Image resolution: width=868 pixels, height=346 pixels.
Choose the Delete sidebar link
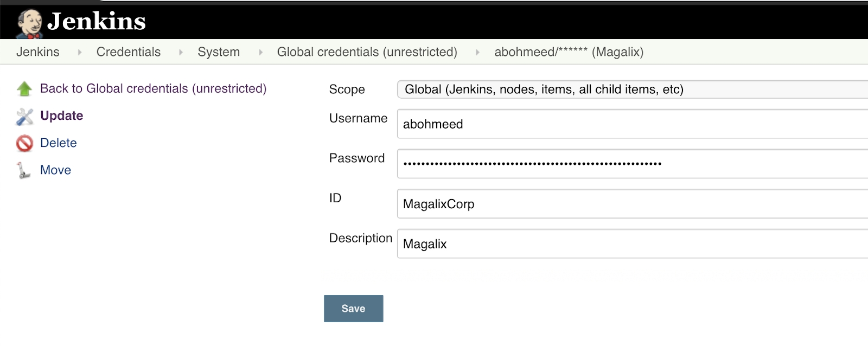[x=59, y=143]
